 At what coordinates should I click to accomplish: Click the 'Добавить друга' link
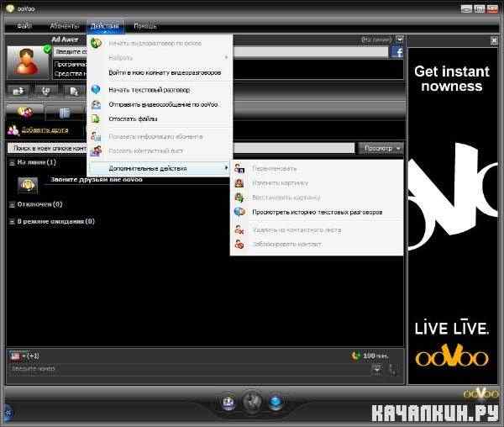coord(45,130)
